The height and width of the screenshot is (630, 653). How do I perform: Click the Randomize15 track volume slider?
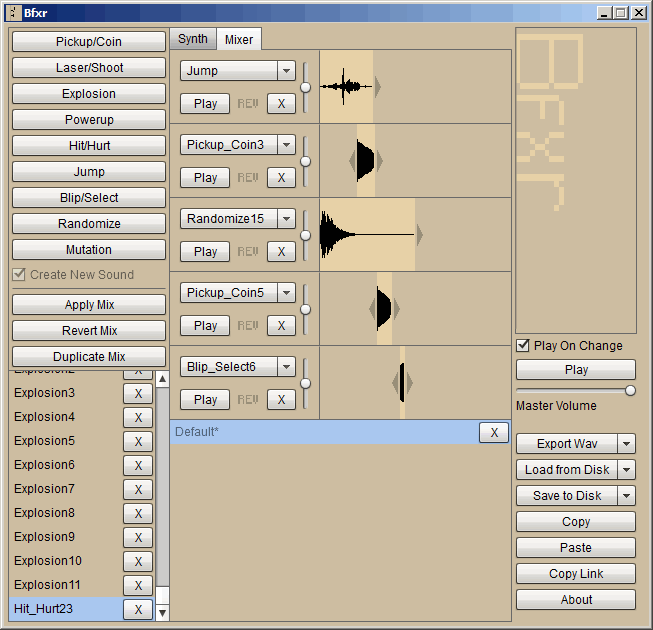[306, 235]
